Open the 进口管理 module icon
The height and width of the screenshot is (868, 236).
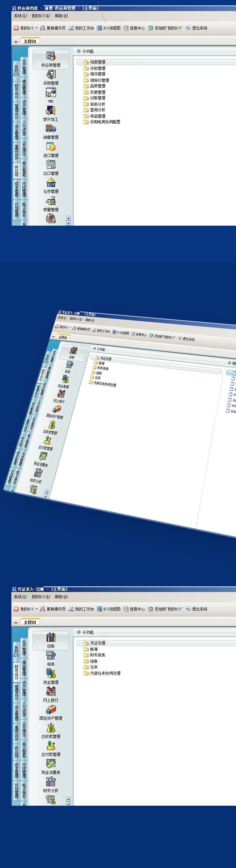point(51,147)
